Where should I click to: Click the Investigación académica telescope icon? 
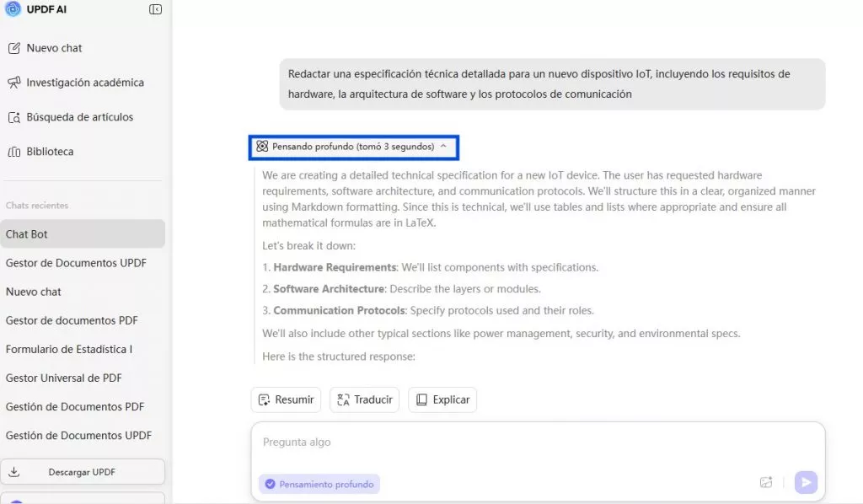click(13, 83)
